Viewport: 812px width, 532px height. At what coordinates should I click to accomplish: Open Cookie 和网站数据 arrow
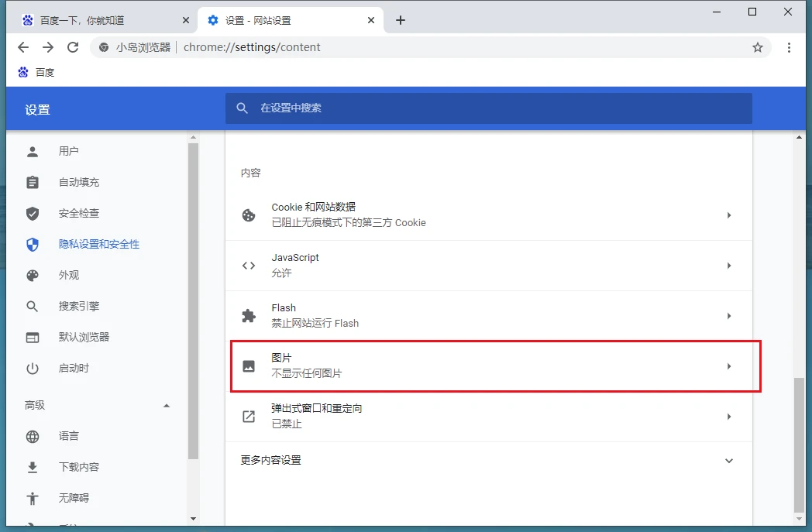pos(728,215)
